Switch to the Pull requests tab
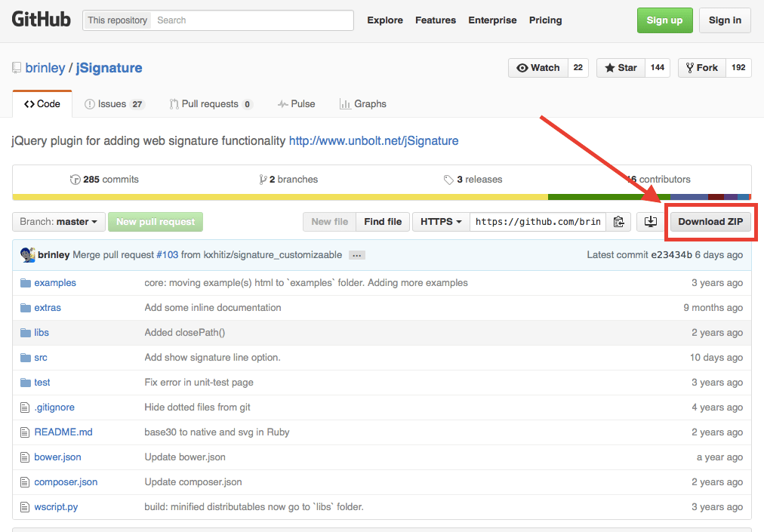Screen dimensions: 764x532 pos(211,104)
